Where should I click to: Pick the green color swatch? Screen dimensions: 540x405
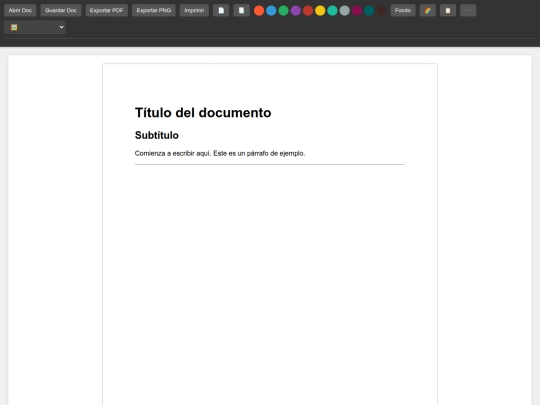click(x=283, y=11)
